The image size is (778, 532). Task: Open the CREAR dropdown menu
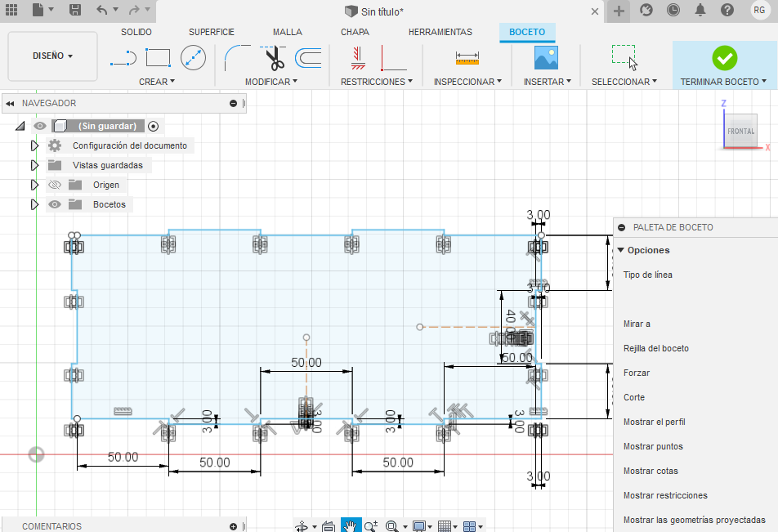[157, 82]
